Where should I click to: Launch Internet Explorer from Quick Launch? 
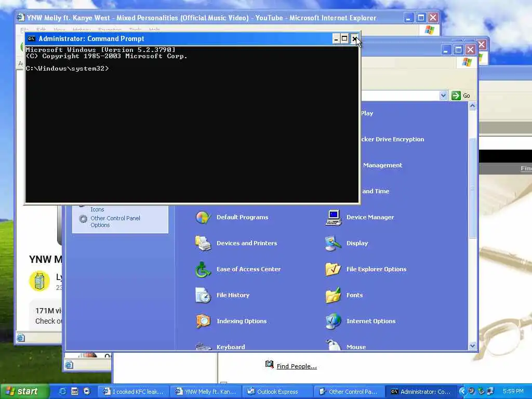[x=62, y=391]
